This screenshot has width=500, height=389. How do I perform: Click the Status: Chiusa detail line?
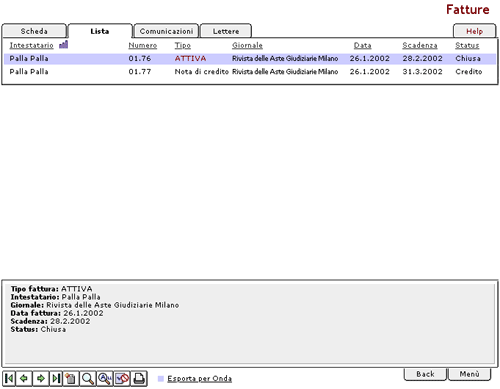pos(38,329)
